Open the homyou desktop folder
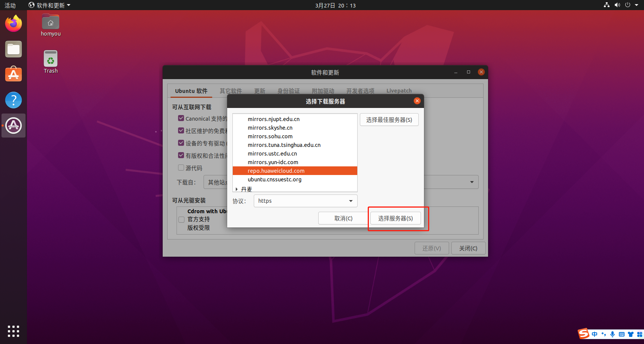The image size is (644, 344). [51, 25]
